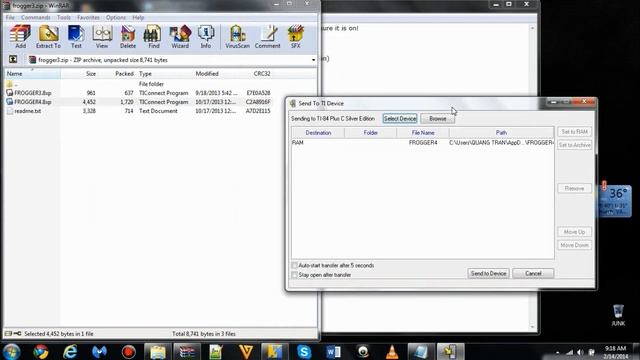
Task: Open the View toolbar icon
Action: tap(102, 37)
